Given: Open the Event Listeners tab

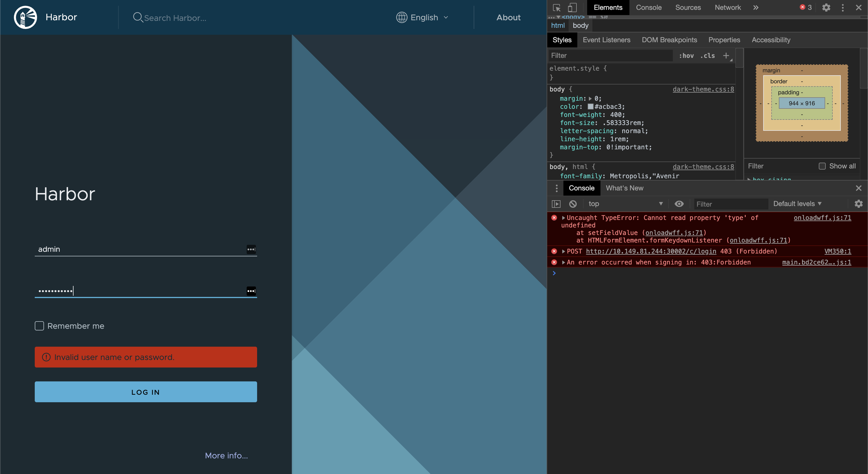Looking at the screenshot, I should coord(606,40).
